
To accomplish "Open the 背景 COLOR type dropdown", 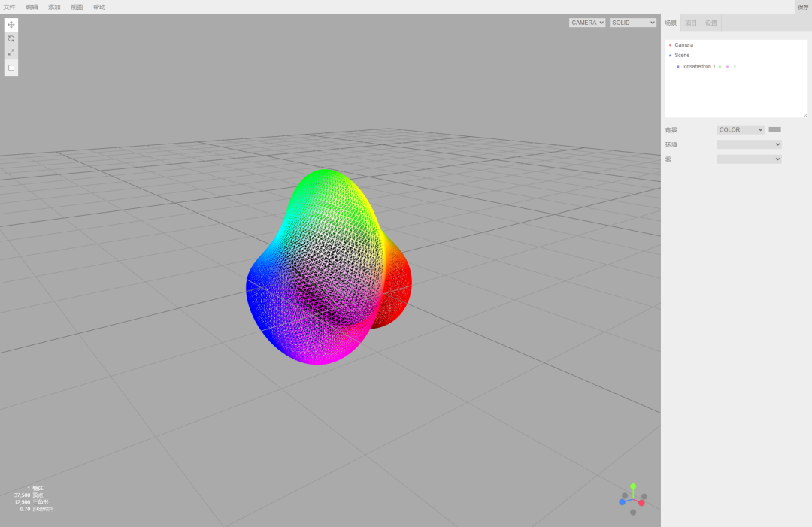I will tap(741, 129).
